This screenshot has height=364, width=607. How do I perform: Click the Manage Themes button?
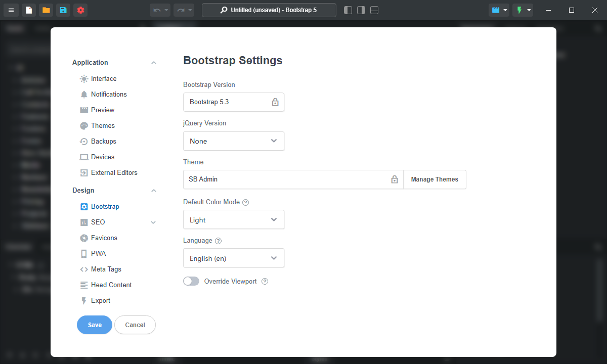pos(434,179)
